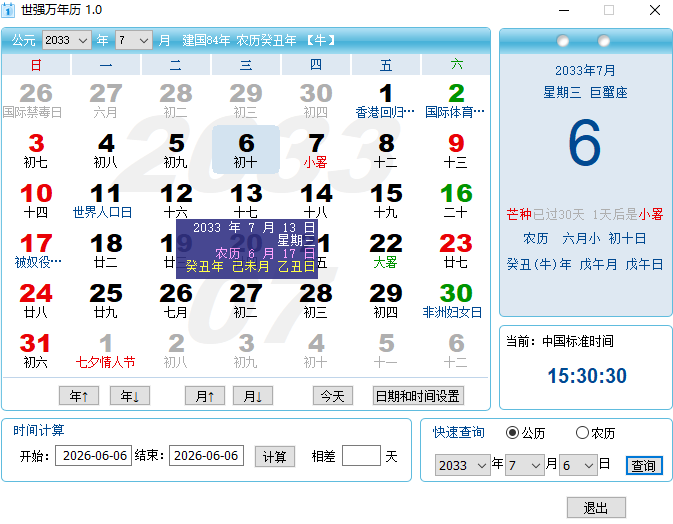The width and height of the screenshot is (673, 524).
Task: Select July 31 初六 date cell
Action: click(x=36, y=350)
